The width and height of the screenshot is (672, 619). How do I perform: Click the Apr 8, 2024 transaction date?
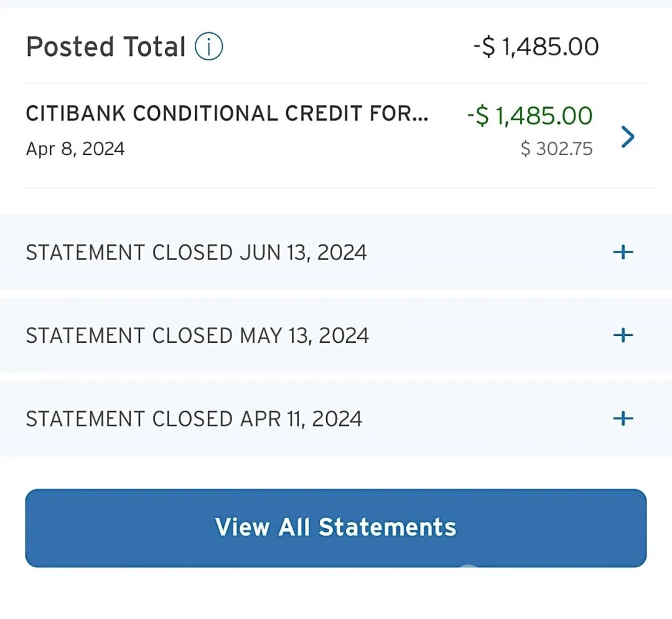[x=75, y=149]
